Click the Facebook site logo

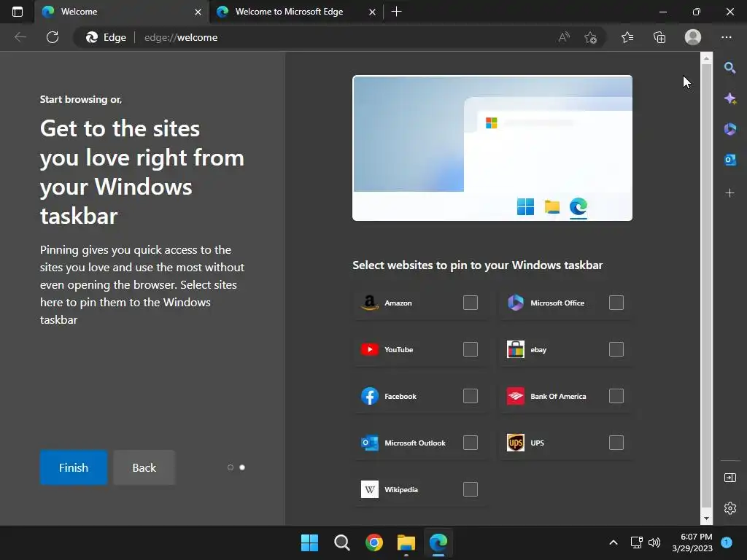[x=370, y=396]
